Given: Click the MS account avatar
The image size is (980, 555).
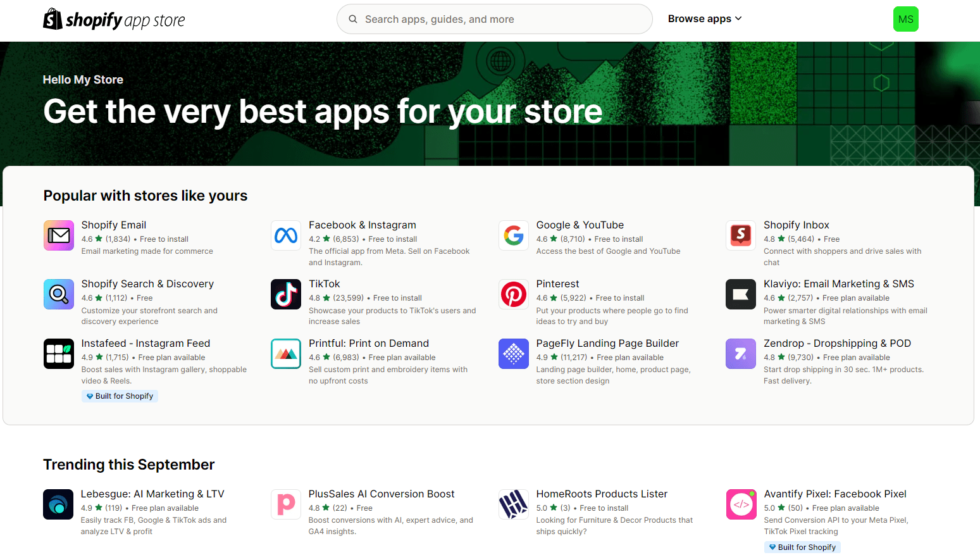Looking at the screenshot, I should click(x=905, y=19).
